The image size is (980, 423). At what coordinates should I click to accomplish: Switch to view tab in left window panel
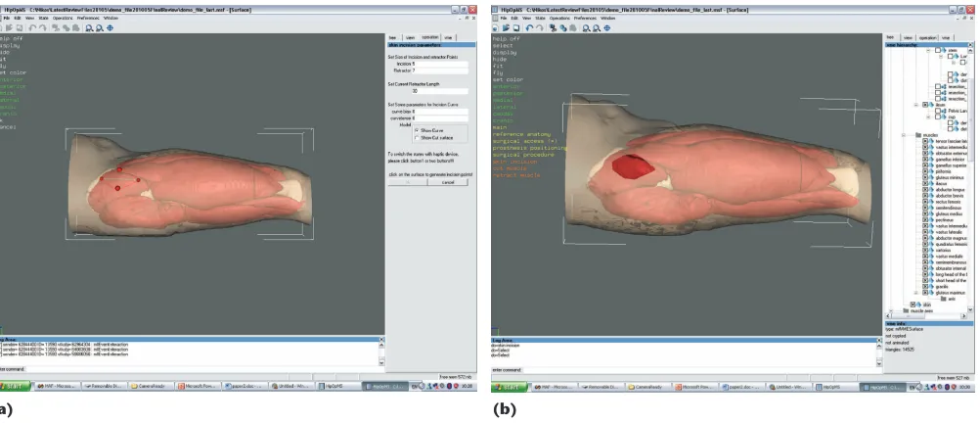[x=410, y=37]
